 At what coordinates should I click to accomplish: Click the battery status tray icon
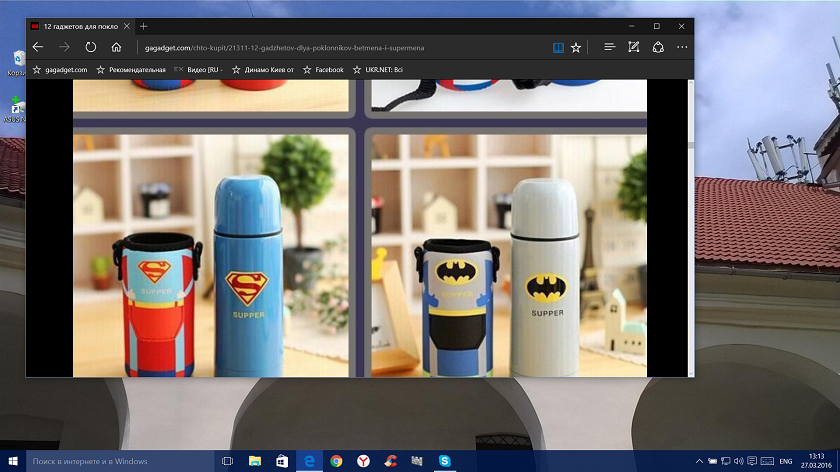point(712,461)
